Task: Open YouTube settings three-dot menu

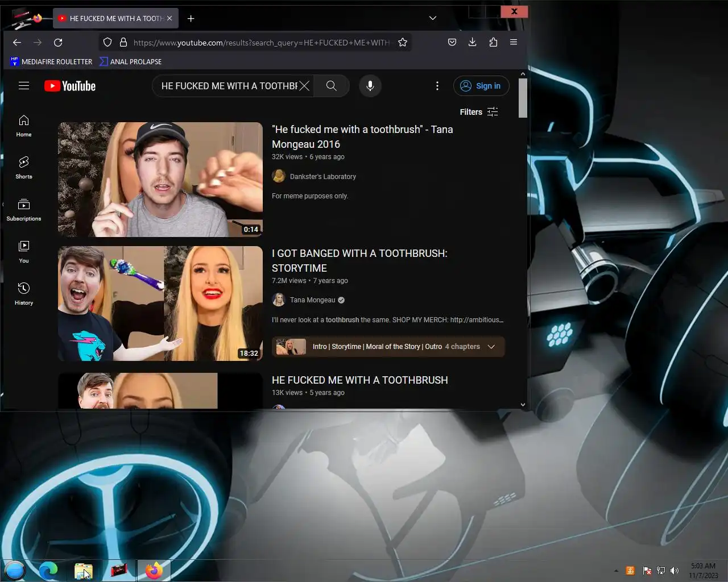Action: [437, 86]
